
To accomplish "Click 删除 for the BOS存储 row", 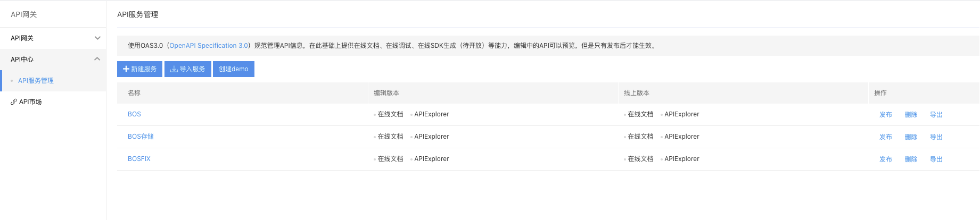I will (x=911, y=137).
